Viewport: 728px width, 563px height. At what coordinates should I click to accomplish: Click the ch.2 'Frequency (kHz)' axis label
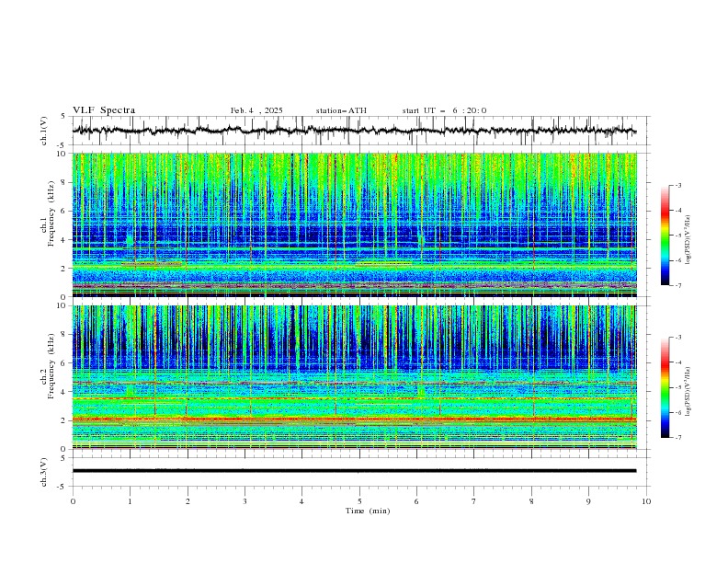tap(51, 366)
